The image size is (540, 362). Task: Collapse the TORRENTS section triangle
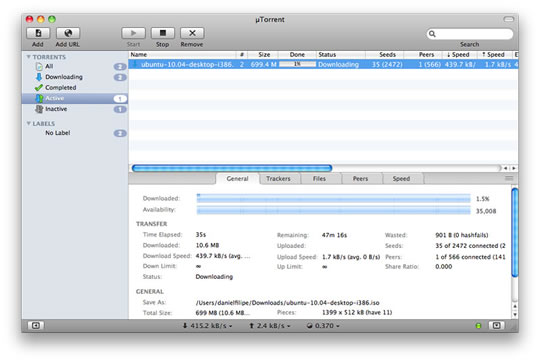tap(29, 57)
